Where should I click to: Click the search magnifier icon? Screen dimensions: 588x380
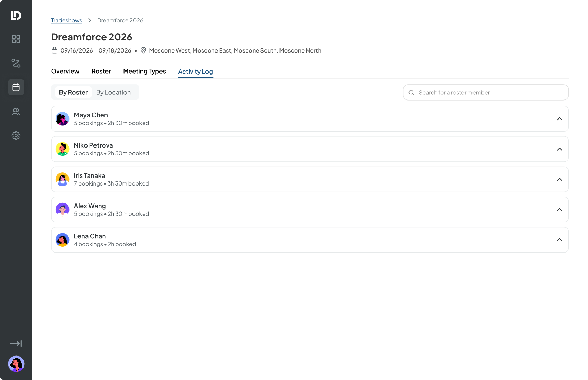411,93
